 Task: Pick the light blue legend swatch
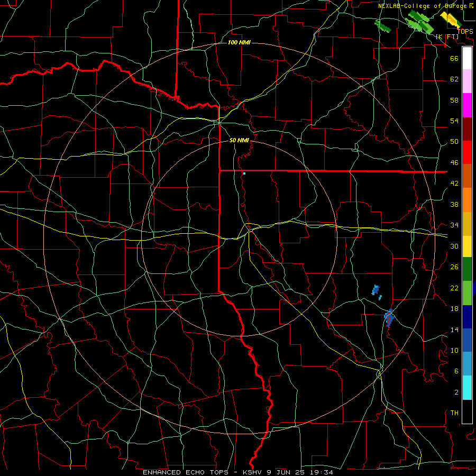tap(467, 364)
